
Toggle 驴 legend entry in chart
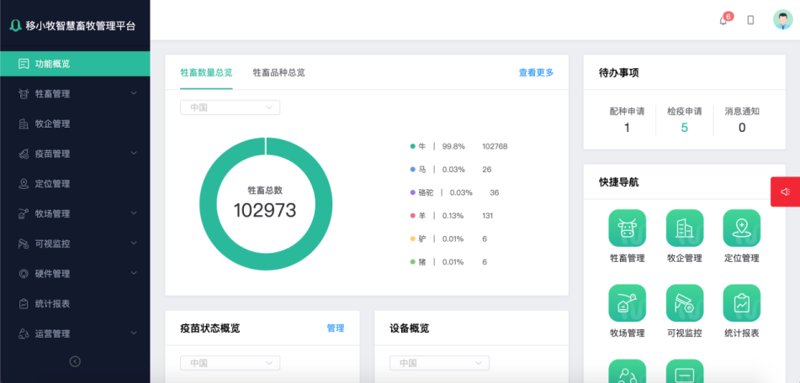448,239
